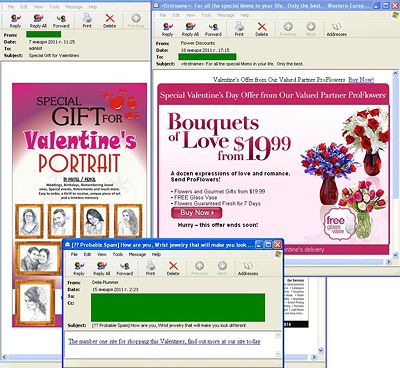Viewport: 400px width, 368px height.
Task: Click the scroll-down arrow of ProFlowers email
Action: click(x=396, y=255)
